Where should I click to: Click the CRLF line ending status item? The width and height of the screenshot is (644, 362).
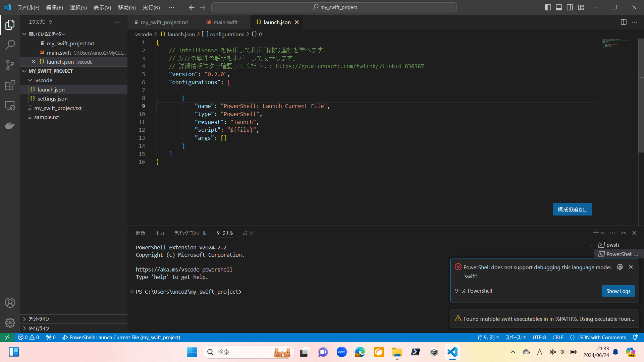coord(558,337)
